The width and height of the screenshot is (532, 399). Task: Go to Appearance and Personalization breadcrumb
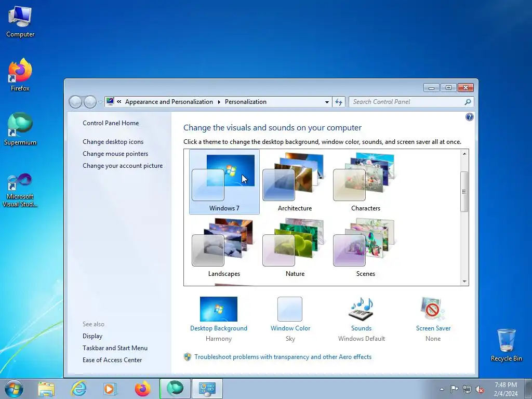(x=169, y=102)
